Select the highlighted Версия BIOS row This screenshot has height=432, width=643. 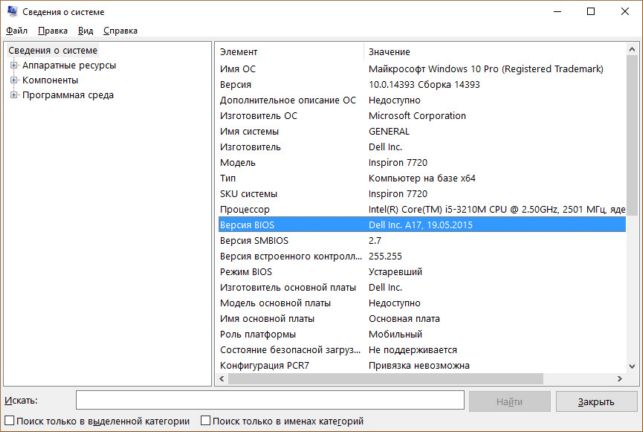point(422,225)
